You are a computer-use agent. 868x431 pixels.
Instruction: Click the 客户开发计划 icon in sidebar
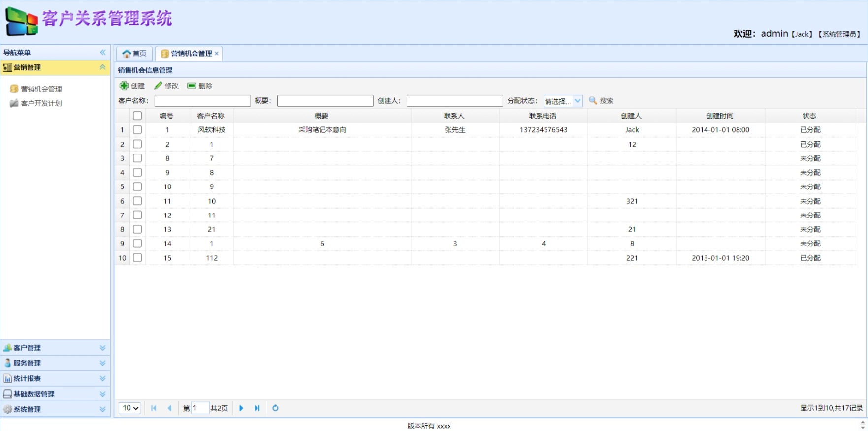click(14, 103)
